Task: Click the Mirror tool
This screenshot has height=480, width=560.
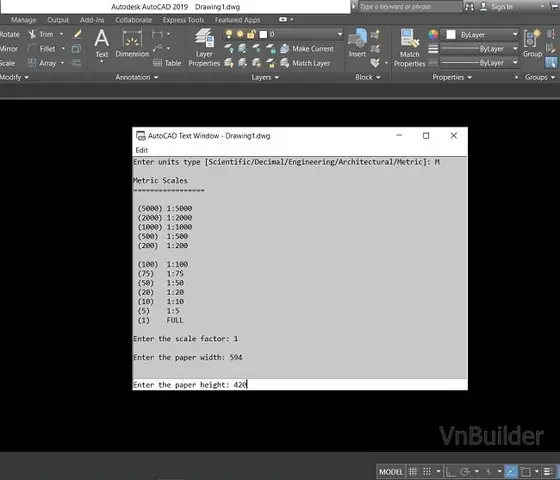Action: [x=9, y=49]
